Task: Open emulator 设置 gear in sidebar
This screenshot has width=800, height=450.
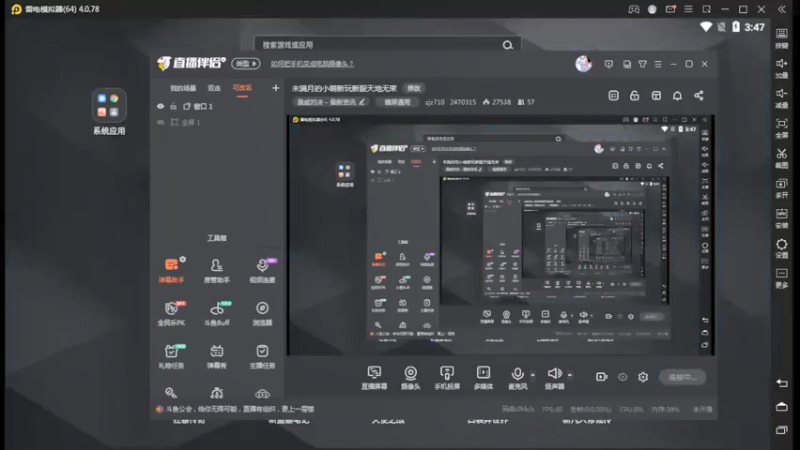Action: coord(782,248)
